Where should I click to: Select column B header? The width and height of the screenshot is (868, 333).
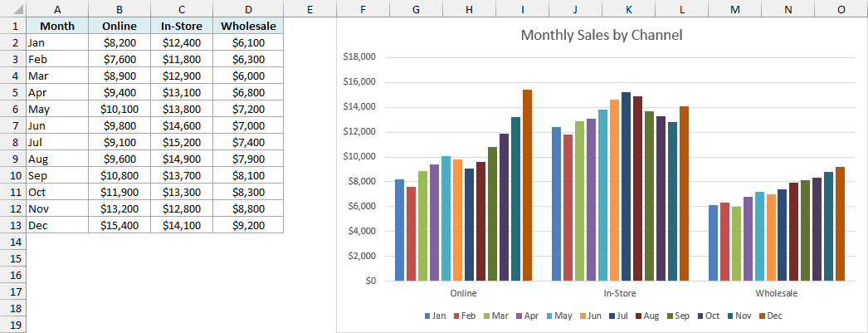119,9
